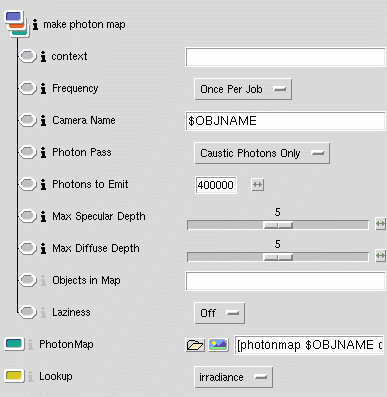
Task: Click the green PhotonMap parameter swatch
Action: tap(14, 344)
